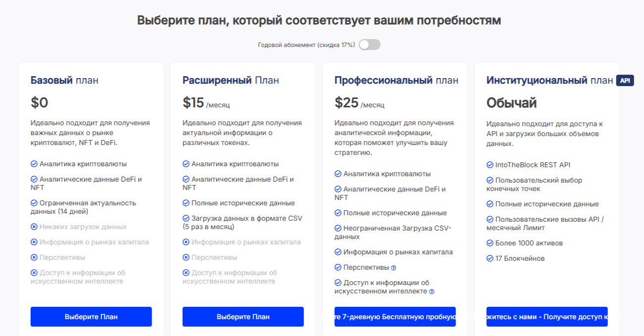Click checkmark icon beside 17 Блокчейнов
The width and height of the screenshot is (644, 336).
[490, 258]
